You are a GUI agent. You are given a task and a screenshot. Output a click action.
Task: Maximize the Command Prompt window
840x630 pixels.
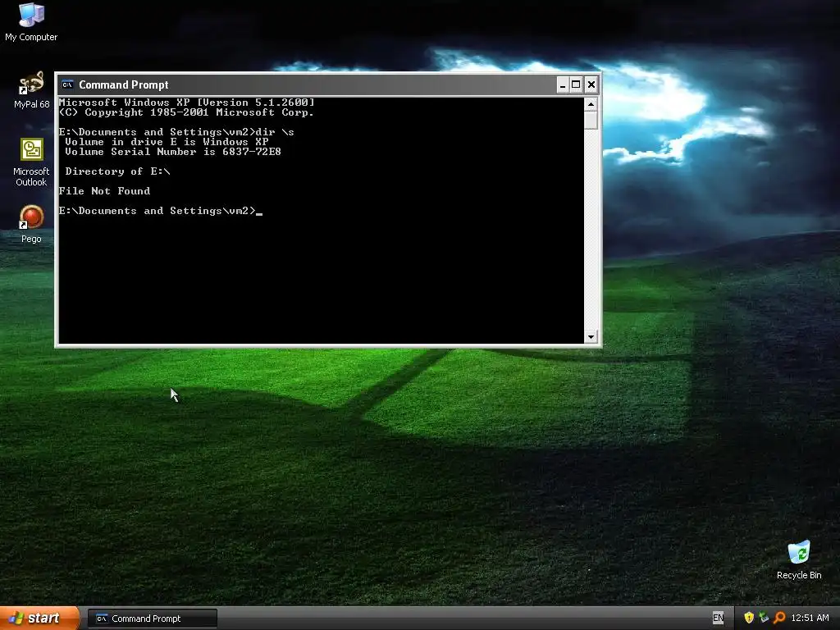click(576, 84)
